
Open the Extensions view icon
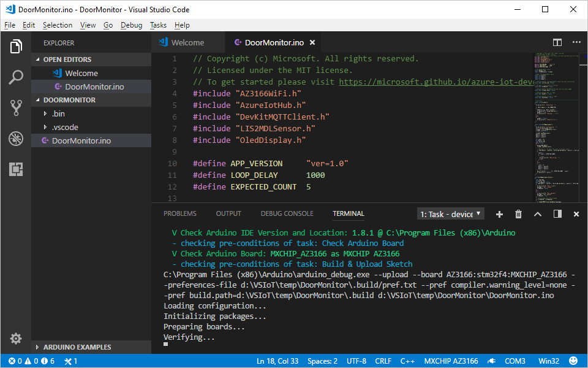16,169
